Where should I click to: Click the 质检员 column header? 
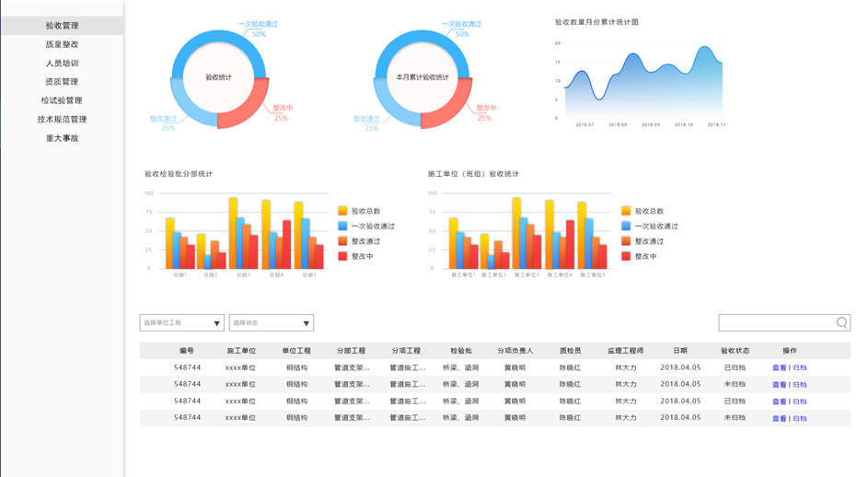(570, 351)
